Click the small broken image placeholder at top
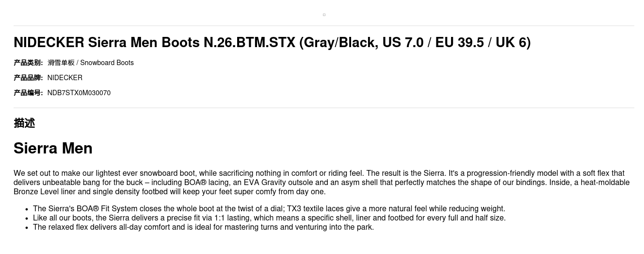Viewport: 644px width, 254px height. (x=324, y=15)
